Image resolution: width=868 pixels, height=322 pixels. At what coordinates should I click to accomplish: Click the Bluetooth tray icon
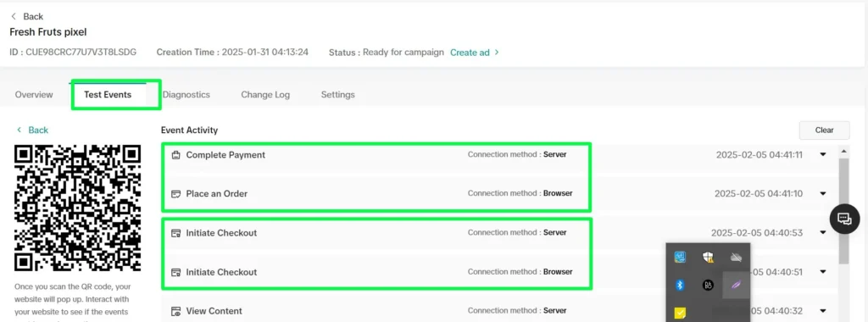[x=681, y=285]
